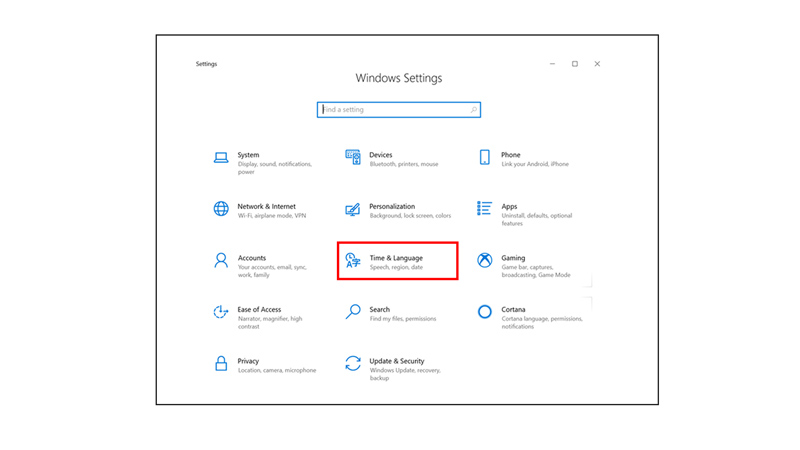
Task: Open the System laptop icon
Action: (221, 158)
